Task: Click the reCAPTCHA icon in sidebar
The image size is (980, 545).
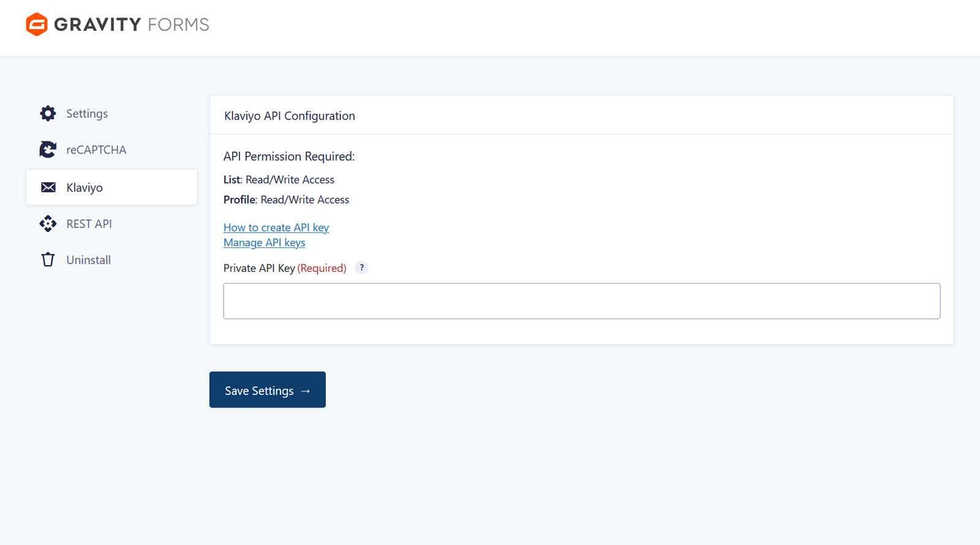Action: click(x=48, y=149)
